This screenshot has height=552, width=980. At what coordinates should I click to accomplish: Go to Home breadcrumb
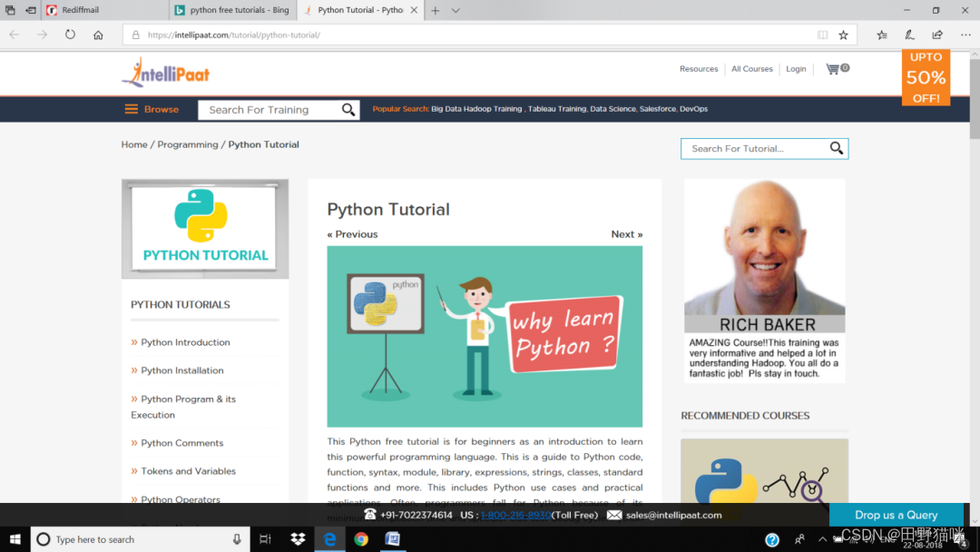click(x=134, y=144)
